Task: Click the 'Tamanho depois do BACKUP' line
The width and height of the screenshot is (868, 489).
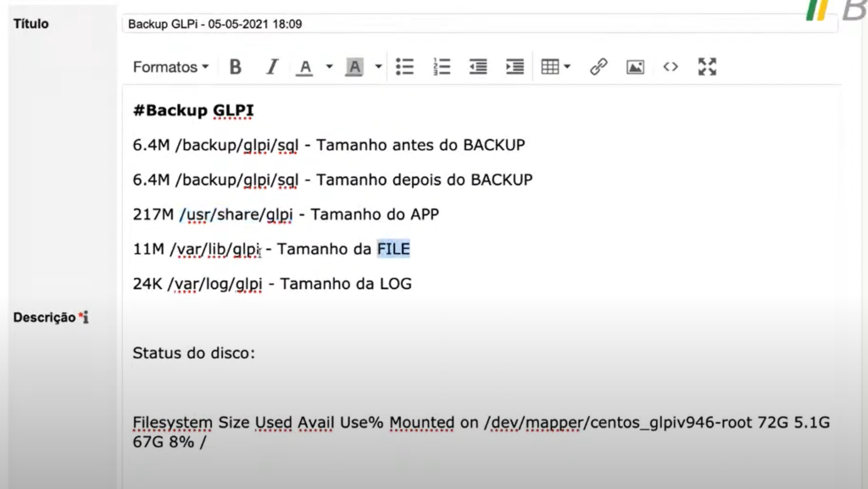Action: click(x=332, y=180)
